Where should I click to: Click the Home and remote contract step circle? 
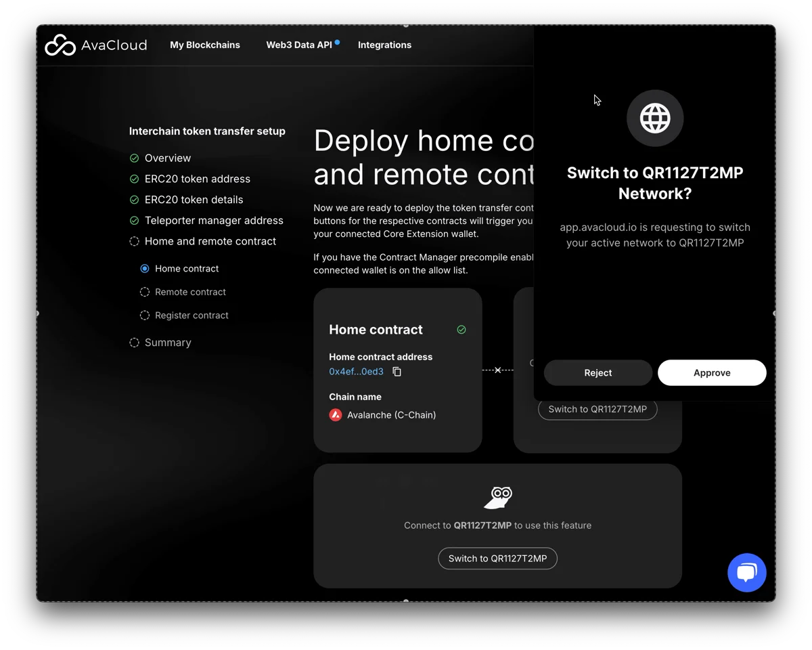coord(134,241)
